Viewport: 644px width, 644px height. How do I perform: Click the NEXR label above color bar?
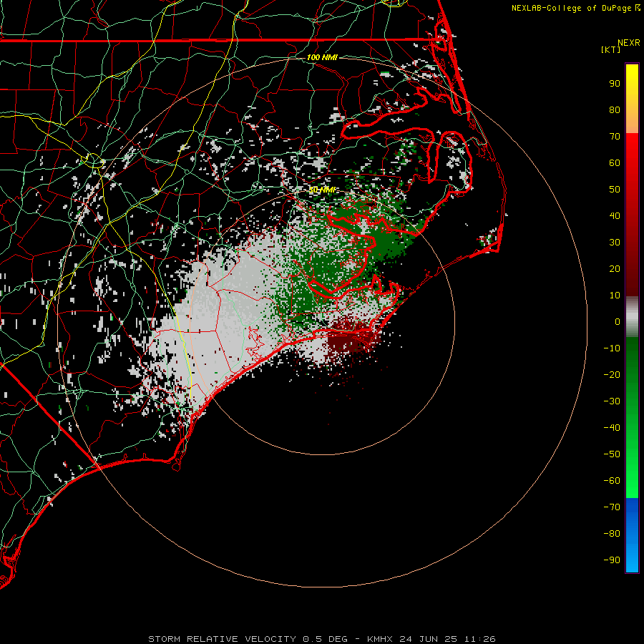point(629,43)
